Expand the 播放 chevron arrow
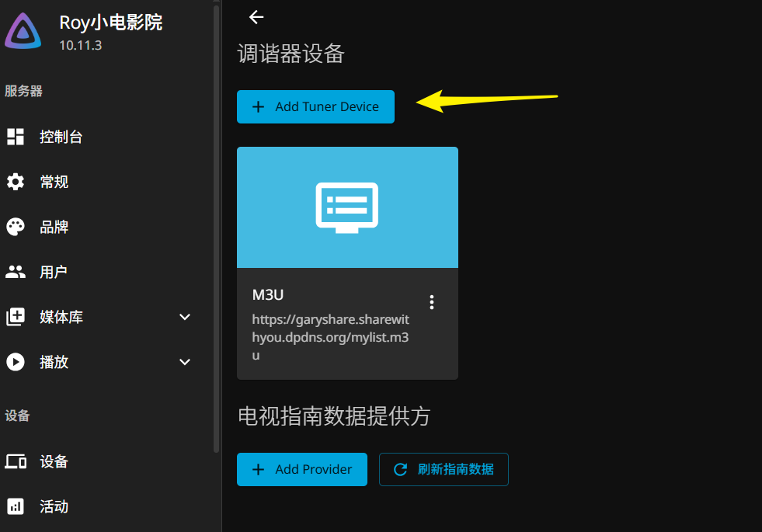Viewport: 762px width, 532px height. [x=185, y=362]
